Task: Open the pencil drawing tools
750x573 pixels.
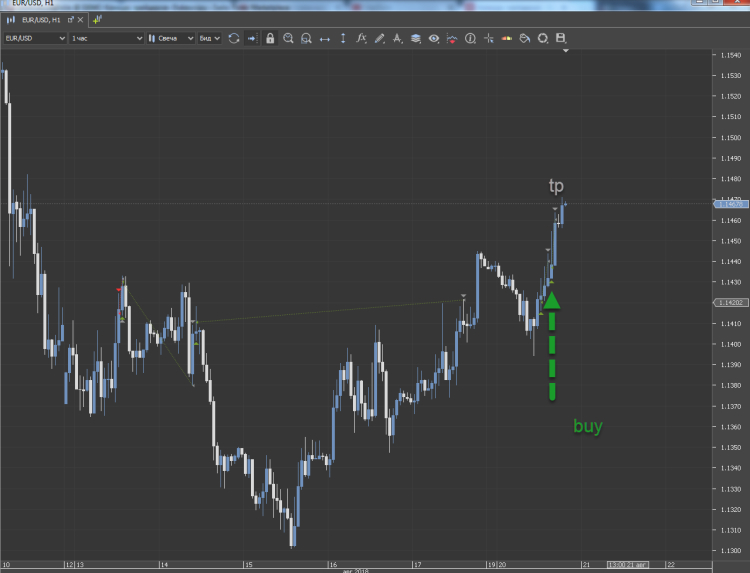Action: point(380,38)
